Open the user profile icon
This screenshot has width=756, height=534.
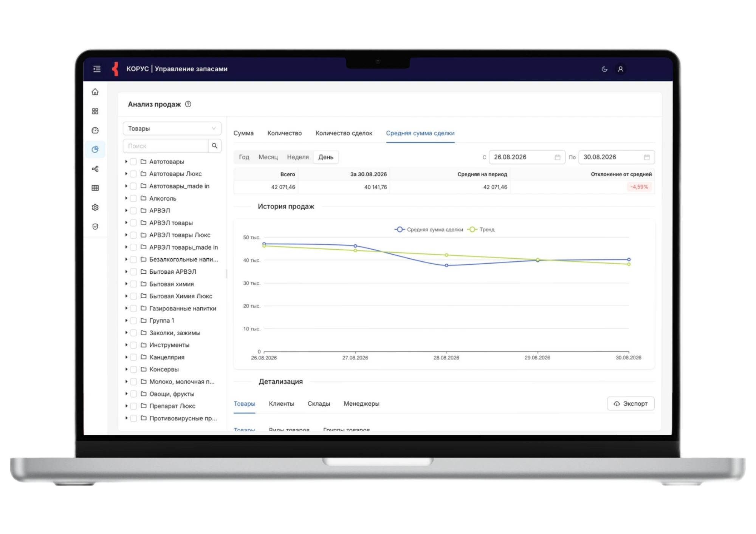point(620,69)
